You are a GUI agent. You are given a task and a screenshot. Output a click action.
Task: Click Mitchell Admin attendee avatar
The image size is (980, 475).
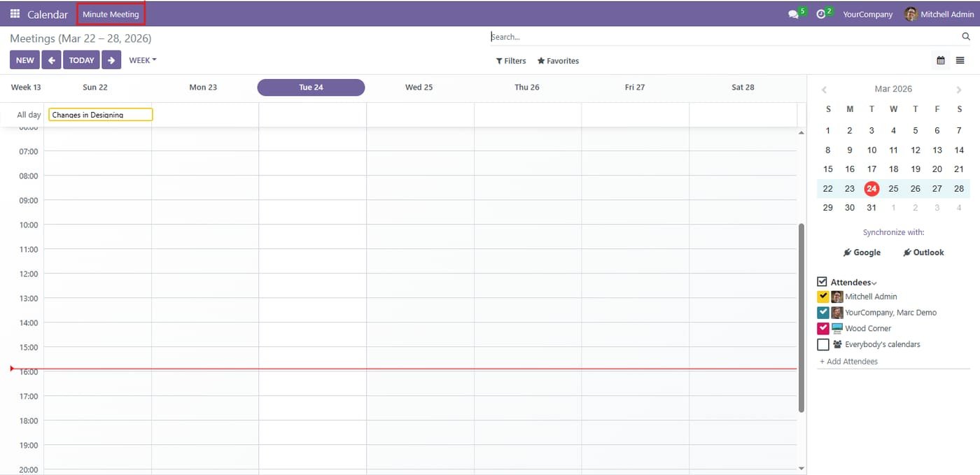click(837, 297)
